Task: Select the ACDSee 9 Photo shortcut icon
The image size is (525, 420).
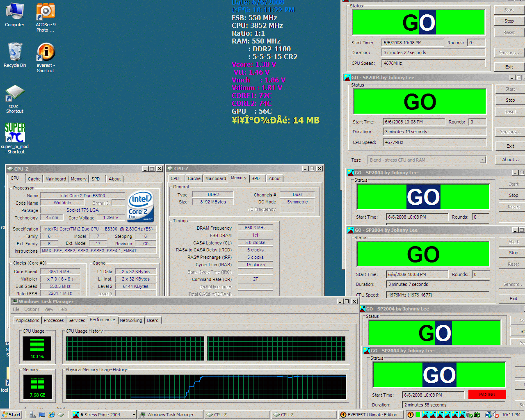Action: coord(46,17)
